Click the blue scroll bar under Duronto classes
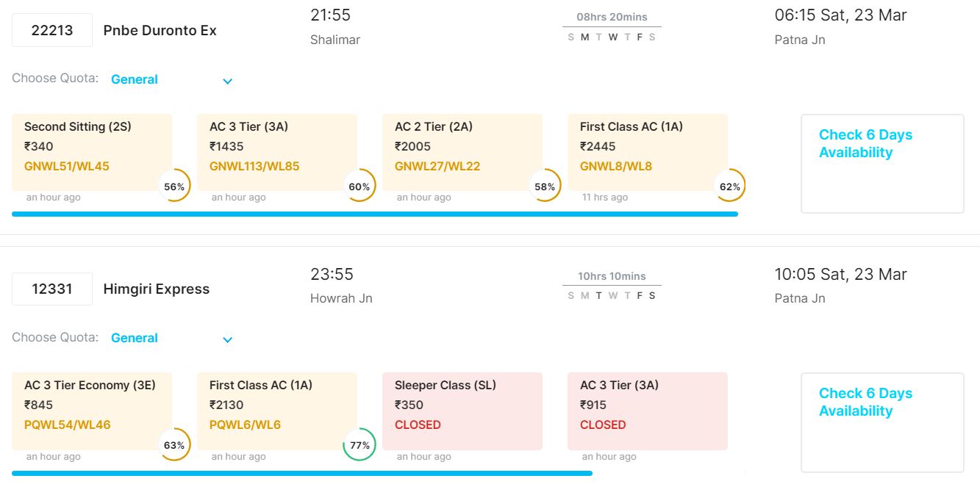The image size is (980, 484). click(x=375, y=214)
